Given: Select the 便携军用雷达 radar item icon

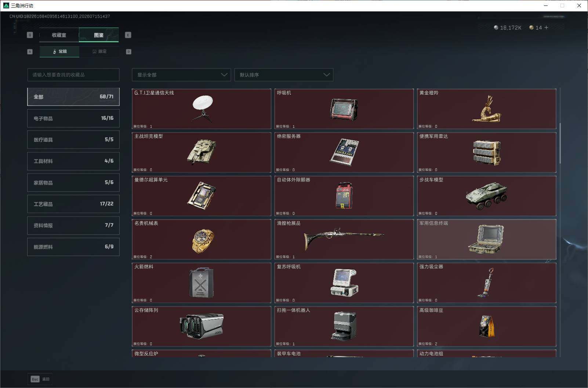Looking at the screenshot, I should coord(487,152).
